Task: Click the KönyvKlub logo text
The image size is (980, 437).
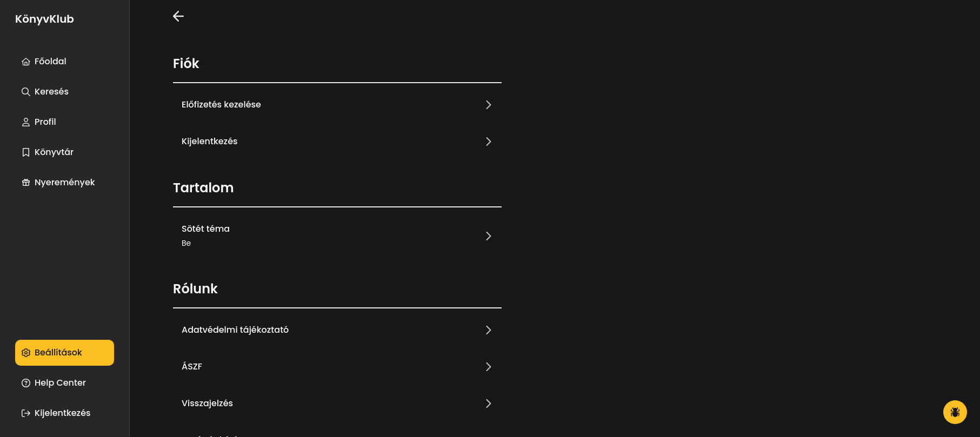Action: 44,19
